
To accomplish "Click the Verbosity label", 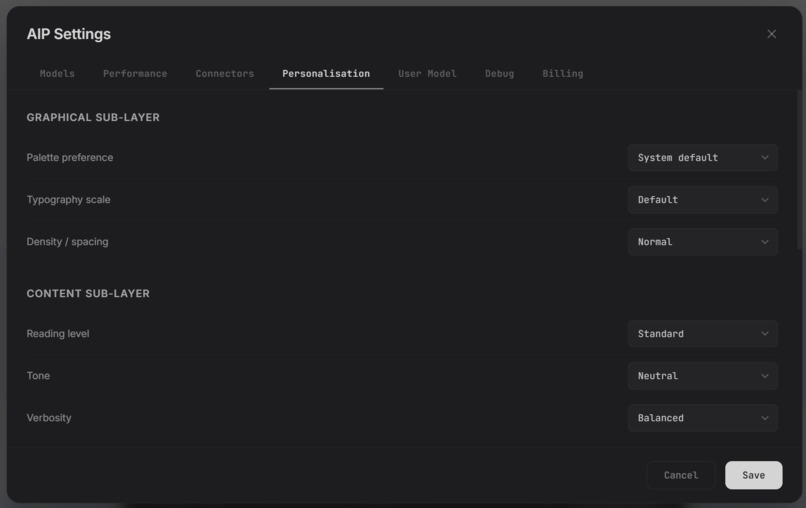I will (49, 418).
